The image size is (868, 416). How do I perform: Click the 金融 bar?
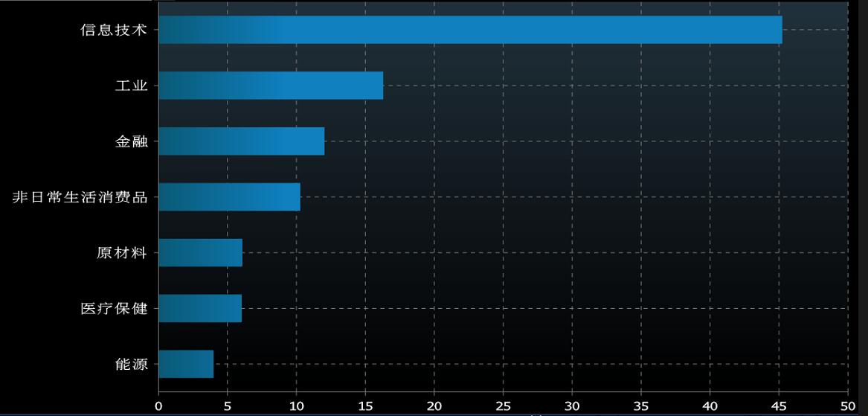click(241, 141)
